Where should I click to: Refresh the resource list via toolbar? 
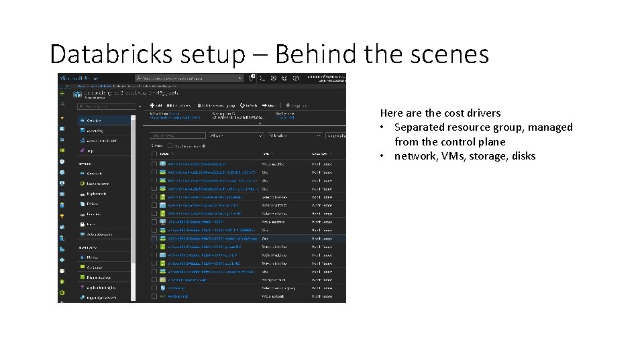click(x=248, y=105)
